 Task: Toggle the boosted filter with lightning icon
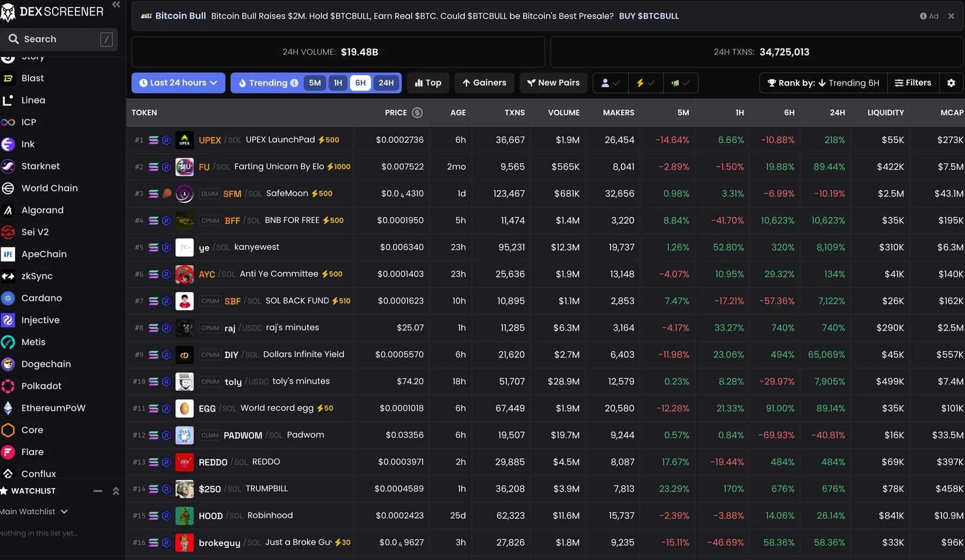click(x=645, y=83)
